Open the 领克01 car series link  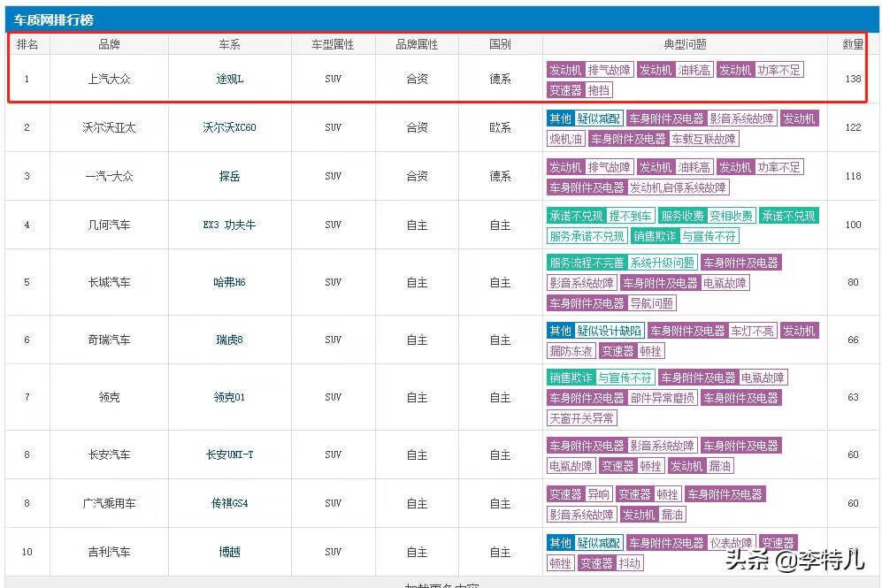(x=229, y=397)
